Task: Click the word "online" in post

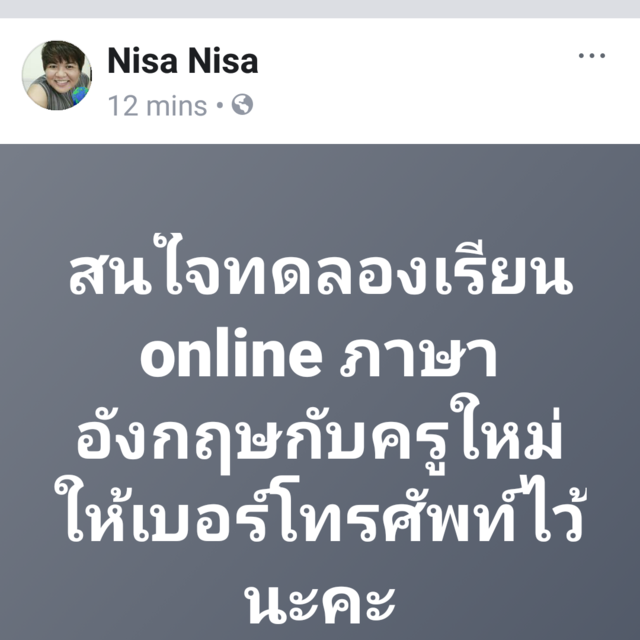Action: [x=231, y=353]
